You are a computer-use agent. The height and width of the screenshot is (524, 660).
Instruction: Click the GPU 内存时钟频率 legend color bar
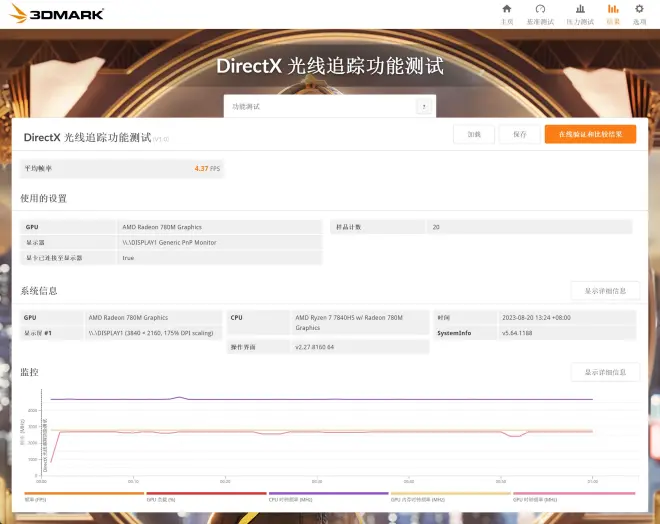[450, 493]
